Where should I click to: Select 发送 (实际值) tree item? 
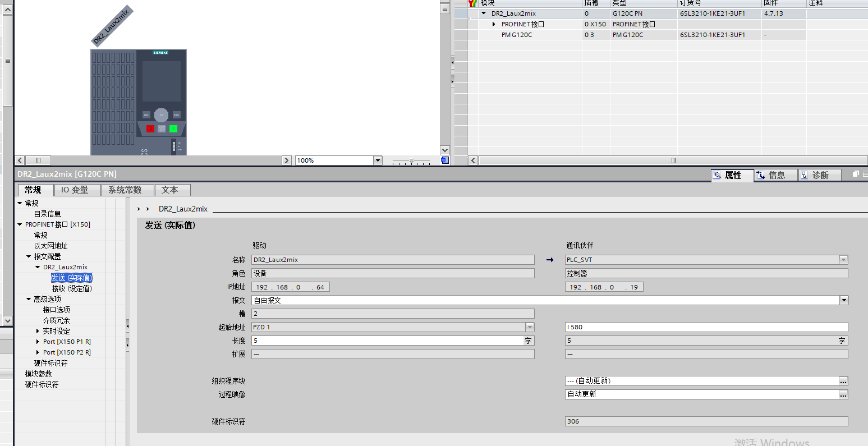pos(72,278)
